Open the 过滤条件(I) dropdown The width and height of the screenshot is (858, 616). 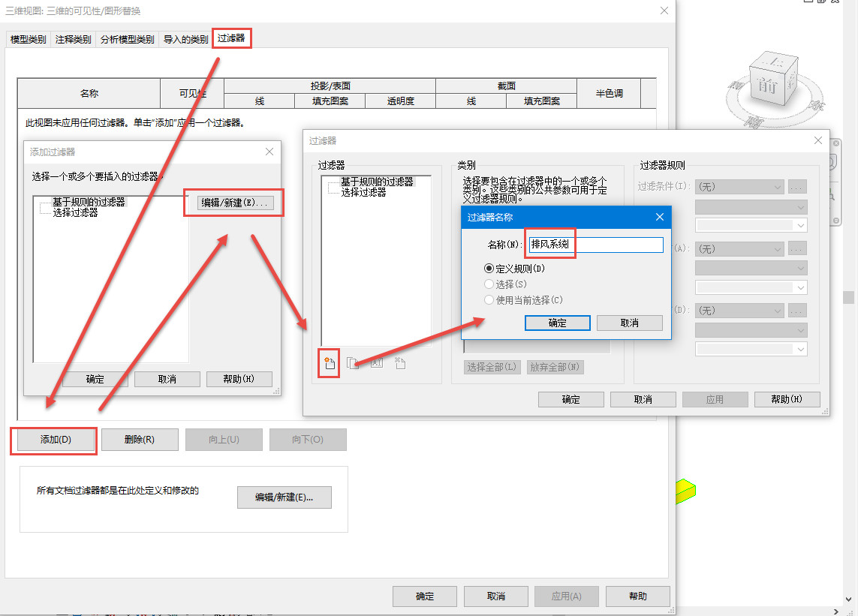click(739, 187)
